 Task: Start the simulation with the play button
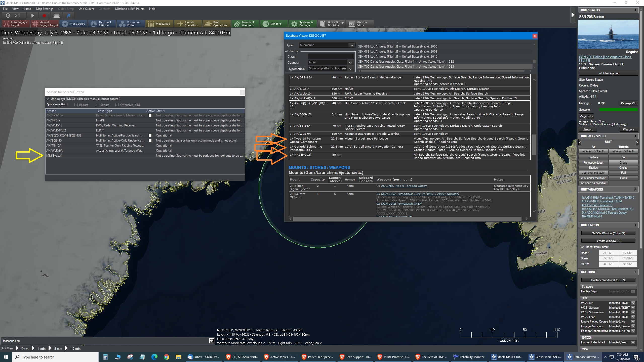32,16
